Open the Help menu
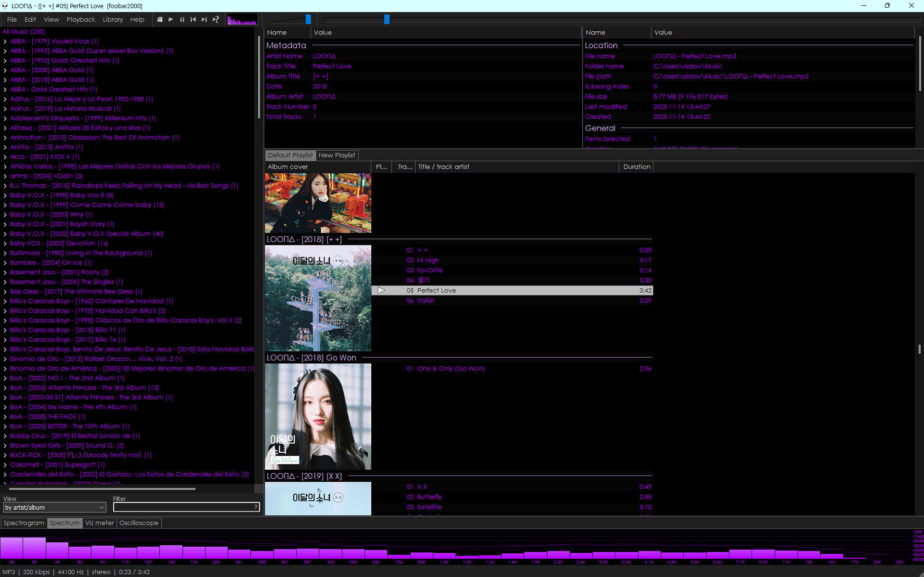 [137, 20]
